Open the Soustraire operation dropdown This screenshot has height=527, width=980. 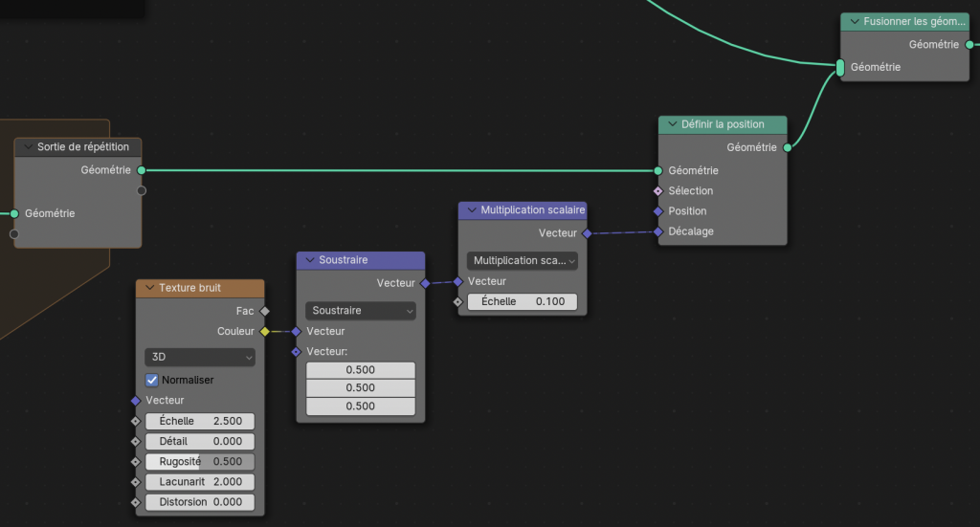pos(361,311)
